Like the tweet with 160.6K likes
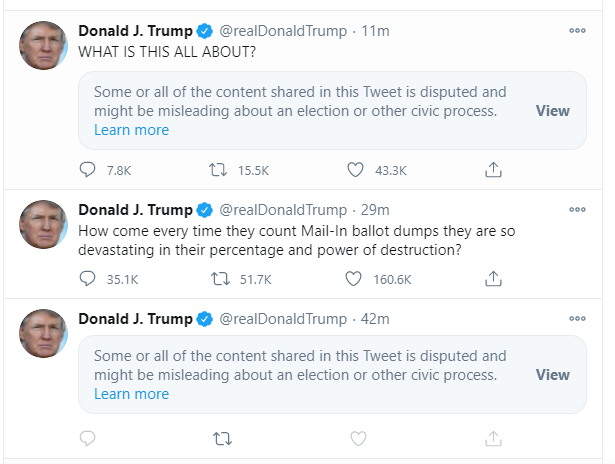615x464 pixels. [x=353, y=279]
